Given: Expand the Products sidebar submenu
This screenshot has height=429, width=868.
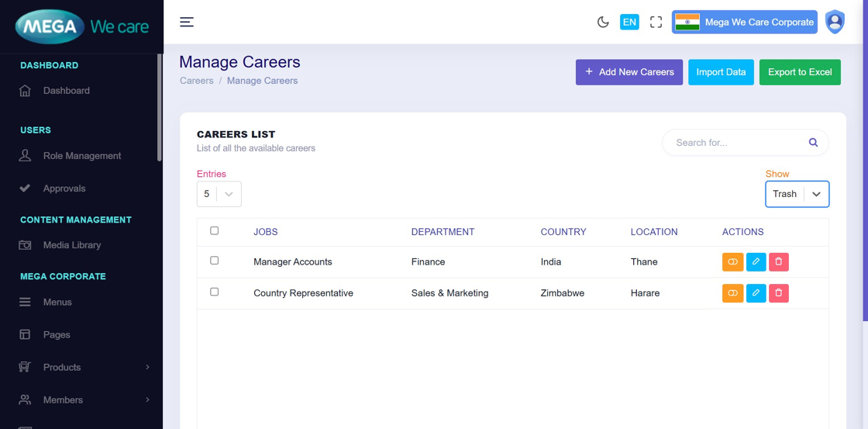Looking at the screenshot, I should coord(84,367).
